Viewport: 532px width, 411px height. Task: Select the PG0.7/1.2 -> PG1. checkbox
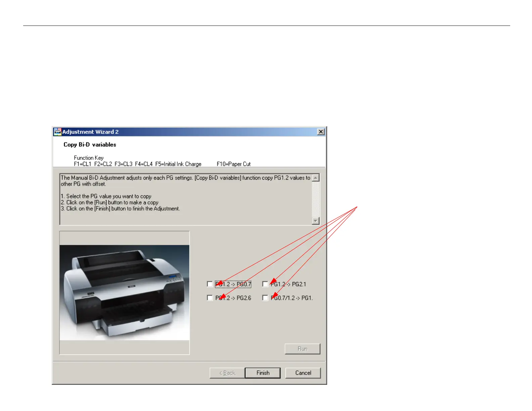tap(265, 298)
